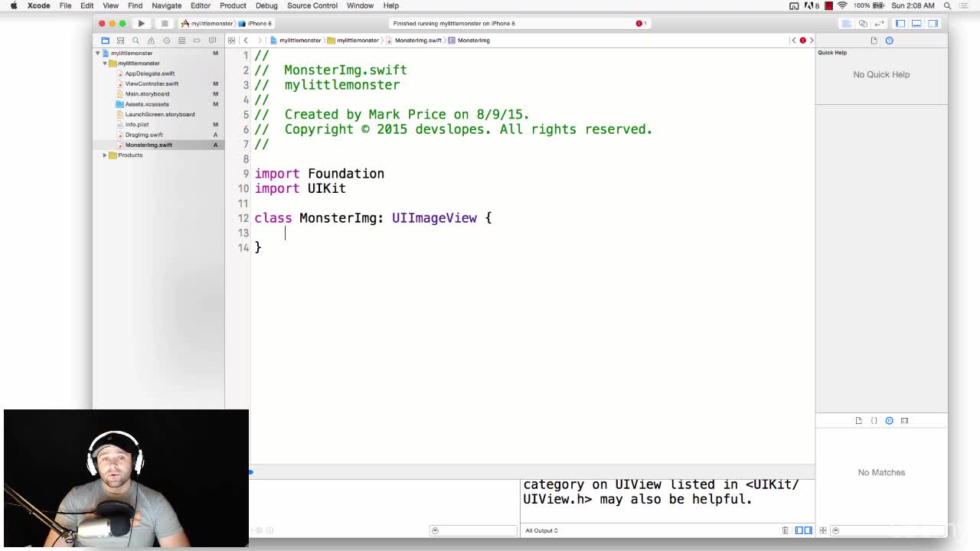Open the Find navigator tab
Screen dimensions: 980x551
[136, 41]
